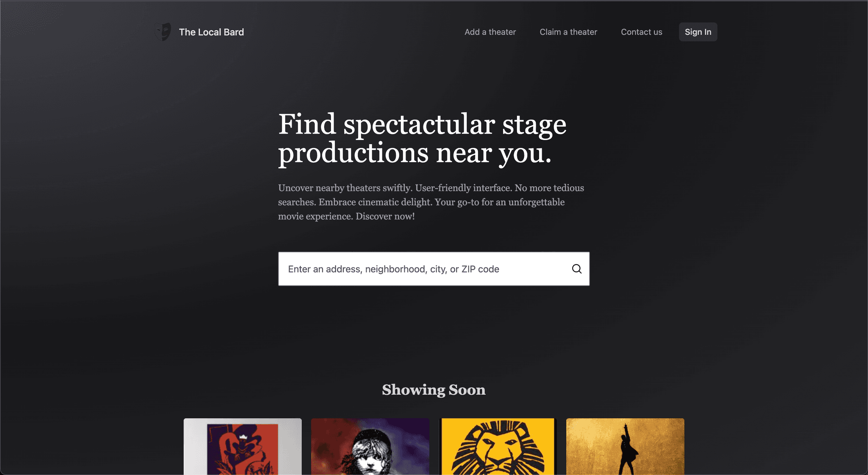Click the 'productions near you.' headline line
The width and height of the screenshot is (868, 475).
point(415,153)
